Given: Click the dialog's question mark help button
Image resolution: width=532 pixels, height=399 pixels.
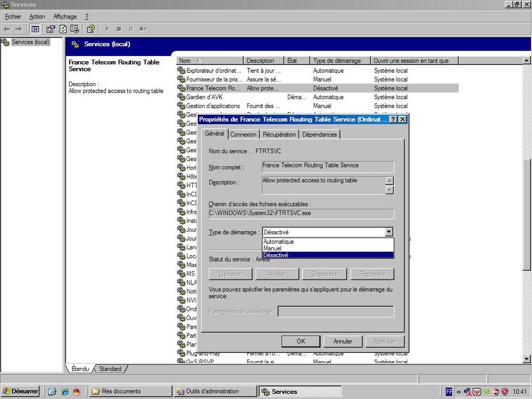Looking at the screenshot, I should (392, 120).
